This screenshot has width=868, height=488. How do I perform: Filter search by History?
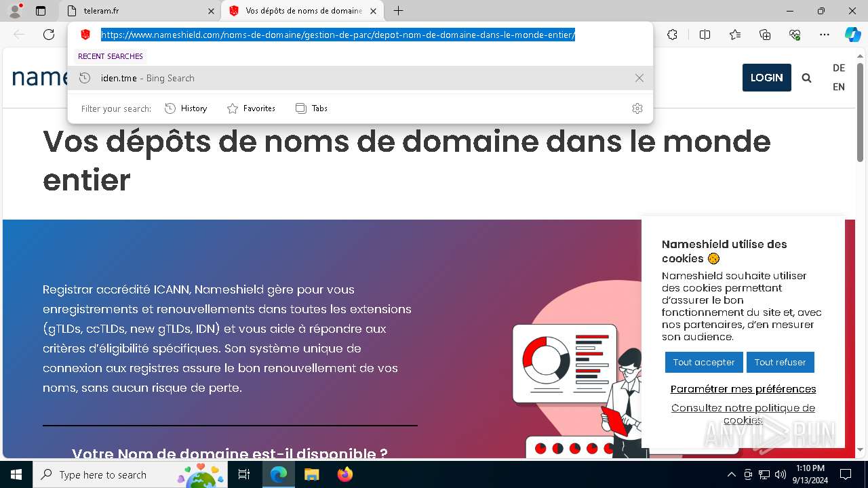click(186, 108)
